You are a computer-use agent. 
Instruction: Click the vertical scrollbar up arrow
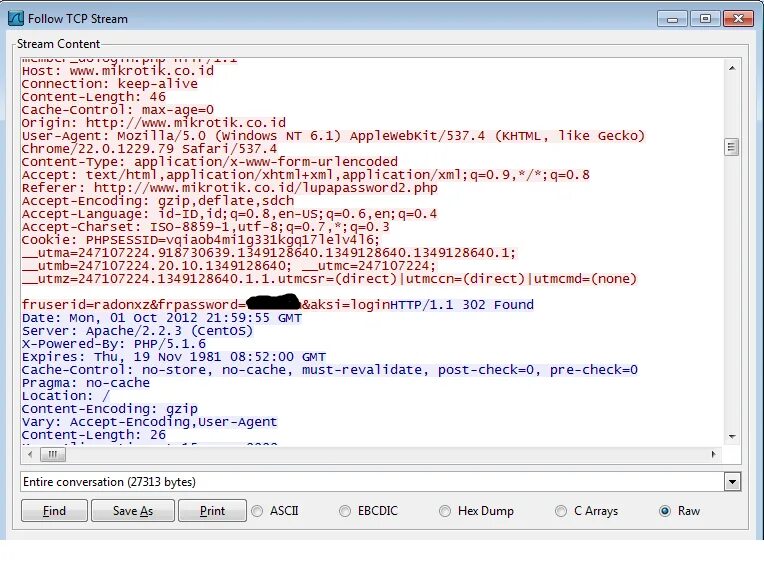732,69
